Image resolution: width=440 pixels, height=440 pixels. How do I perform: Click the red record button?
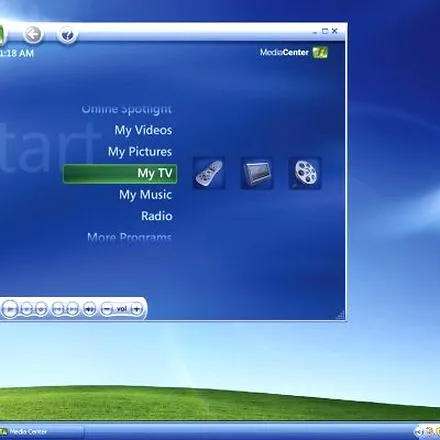(x=41, y=309)
